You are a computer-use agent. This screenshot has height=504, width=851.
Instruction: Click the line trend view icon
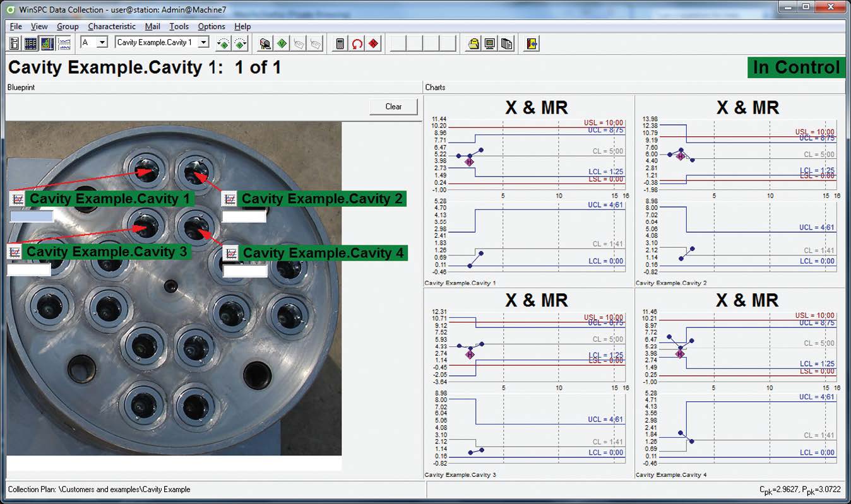click(x=64, y=44)
